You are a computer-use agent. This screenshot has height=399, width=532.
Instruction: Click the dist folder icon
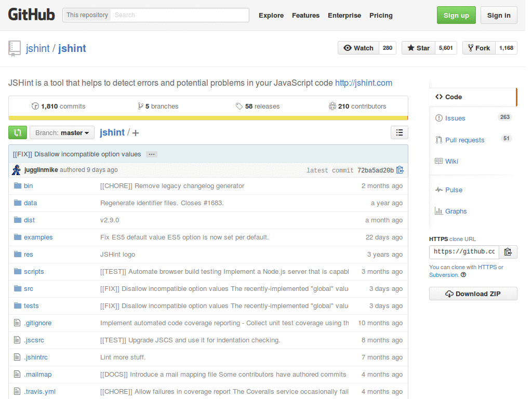point(18,220)
